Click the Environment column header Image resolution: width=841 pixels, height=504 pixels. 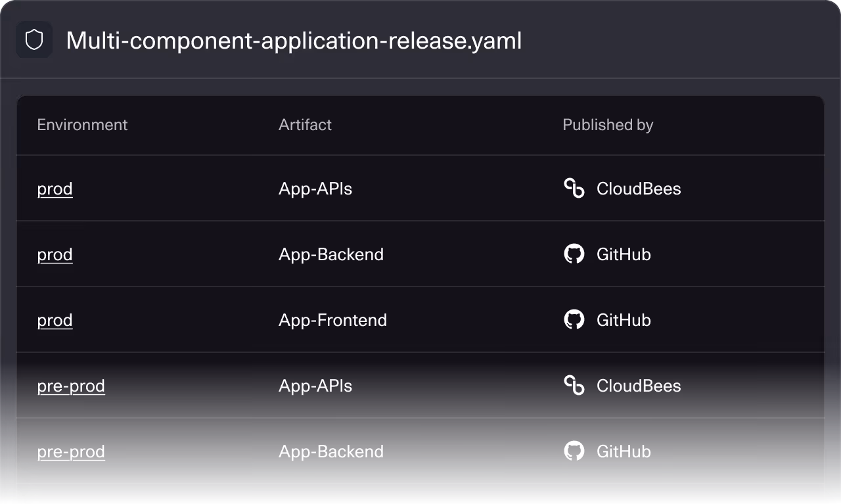click(x=82, y=125)
